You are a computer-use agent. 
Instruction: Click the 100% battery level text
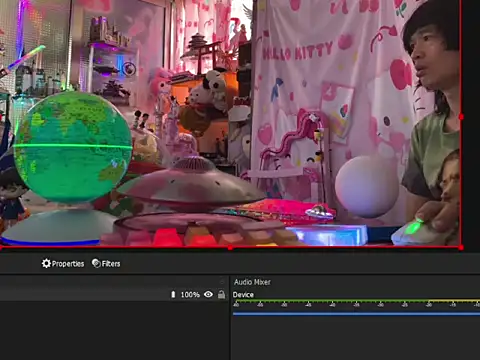(x=190, y=295)
